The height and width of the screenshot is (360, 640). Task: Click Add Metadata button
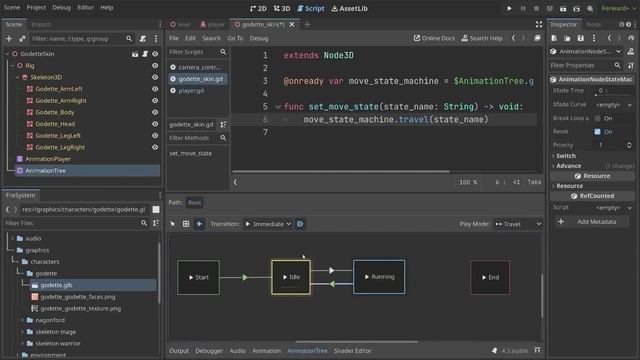[x=591, y=222]
